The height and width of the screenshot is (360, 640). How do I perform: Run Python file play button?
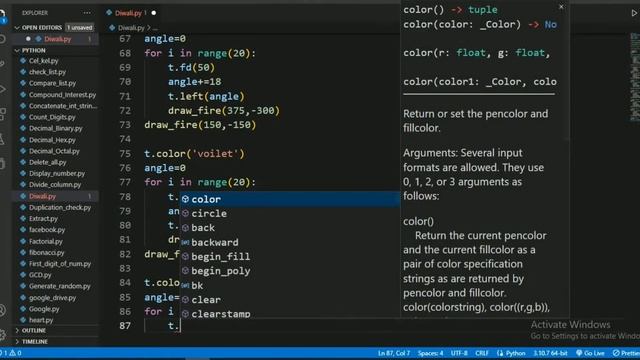pyautogui.click(x=634, y=13)
